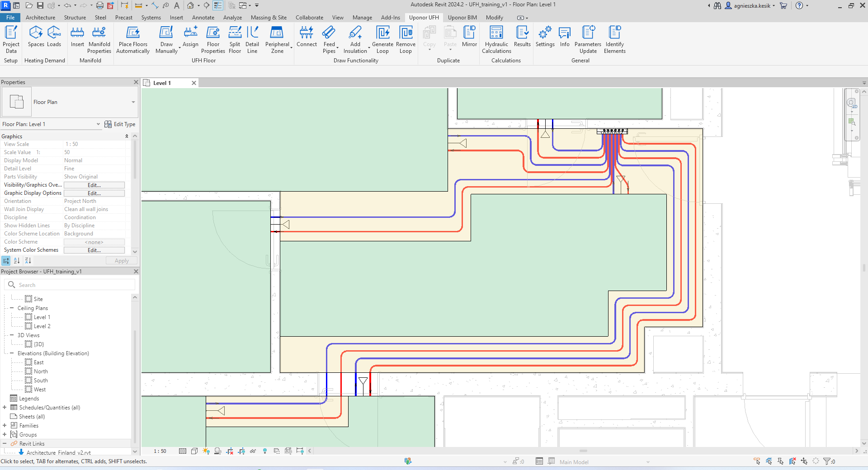Show the Uponor Info dialog
The image size is (868, 470).
(x=565, y=36)
